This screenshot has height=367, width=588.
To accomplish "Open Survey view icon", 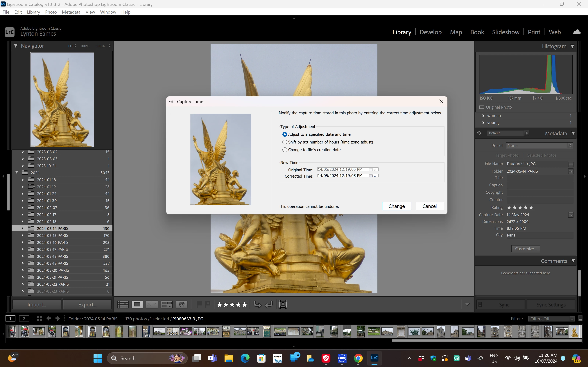I will pyautogui.click(x=167, y=304).
